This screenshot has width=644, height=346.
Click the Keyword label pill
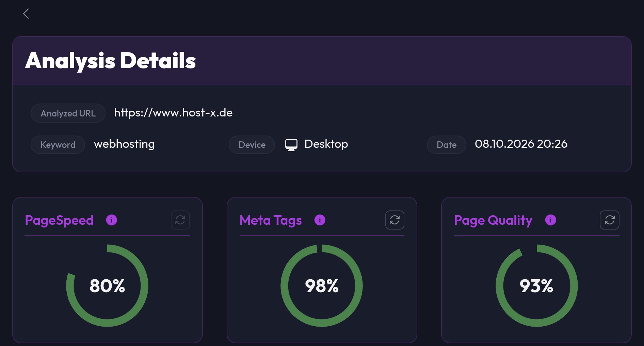click(x=58, y=145)
